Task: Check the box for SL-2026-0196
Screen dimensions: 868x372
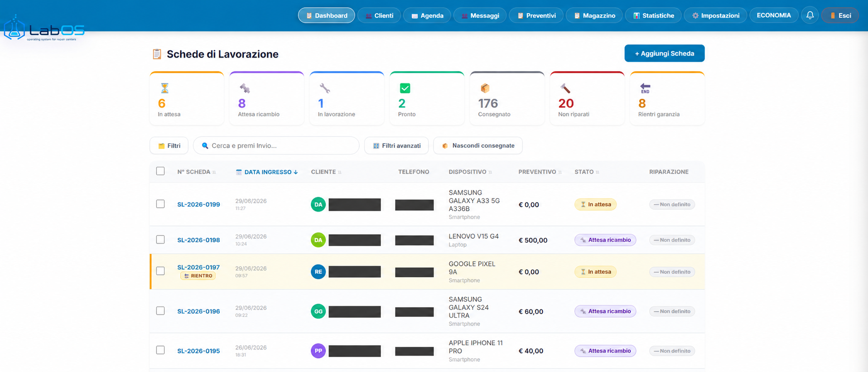Action: [160, 311]
